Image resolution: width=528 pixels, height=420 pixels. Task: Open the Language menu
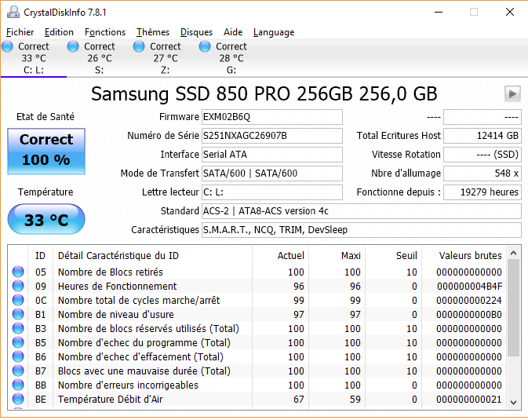(274, 32)
